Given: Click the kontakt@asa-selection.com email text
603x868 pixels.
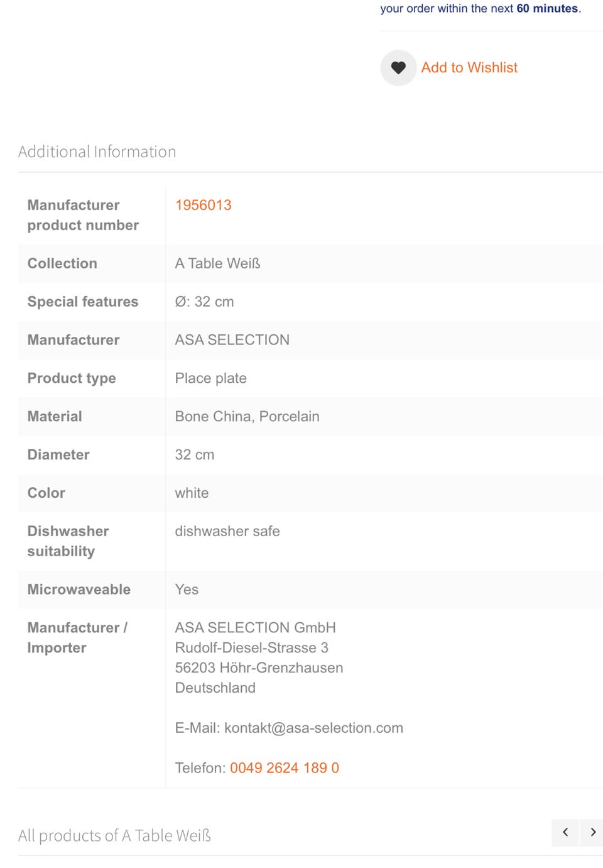Looking at the screenshot, I should (x=313, y=728).
